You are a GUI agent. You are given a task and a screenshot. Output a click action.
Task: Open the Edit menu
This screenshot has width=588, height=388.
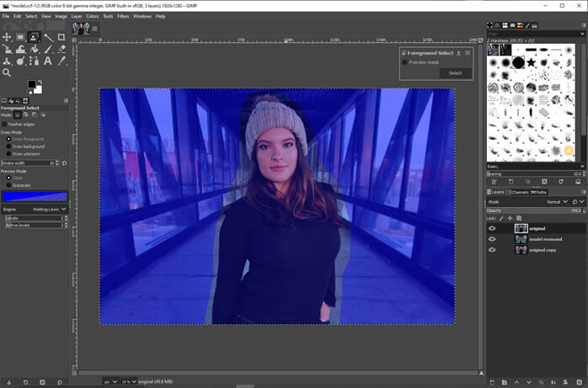click(17, 17)
